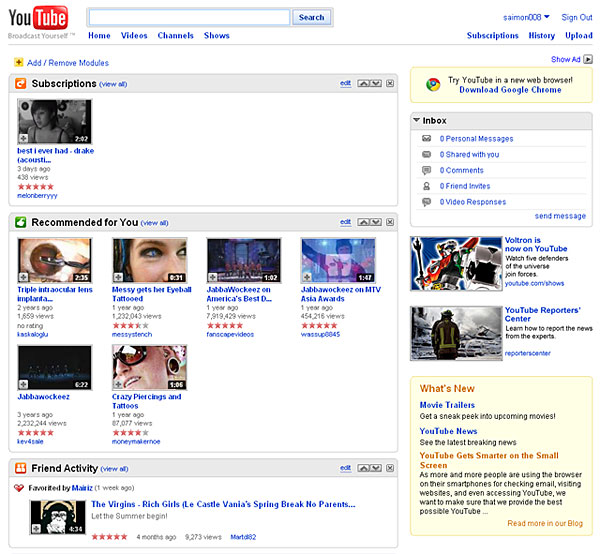600x554 pixels.
Task: Move Recommended for You module down
Action: [376, 222]
